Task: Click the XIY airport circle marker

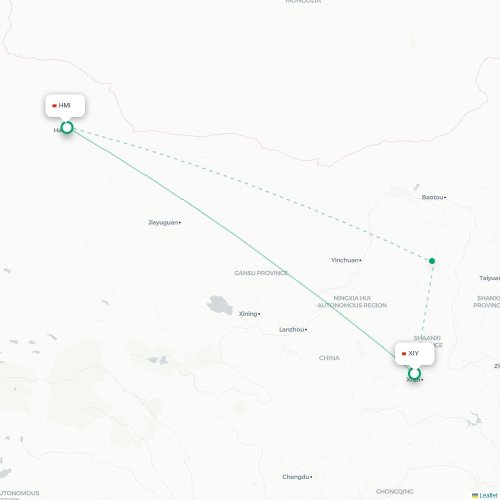Action: click(x=414, y=373)
